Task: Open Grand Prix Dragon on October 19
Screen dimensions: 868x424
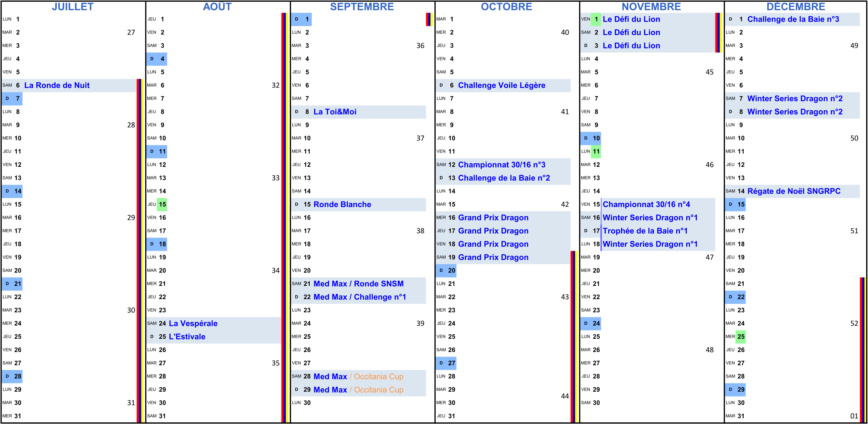Action: click(493, 258)
